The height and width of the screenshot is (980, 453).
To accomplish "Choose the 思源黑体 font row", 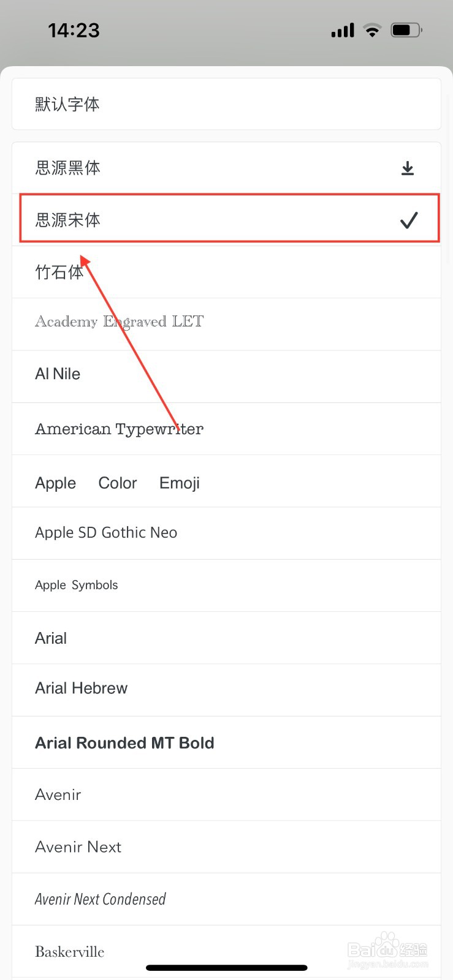I will coord(226,168).
